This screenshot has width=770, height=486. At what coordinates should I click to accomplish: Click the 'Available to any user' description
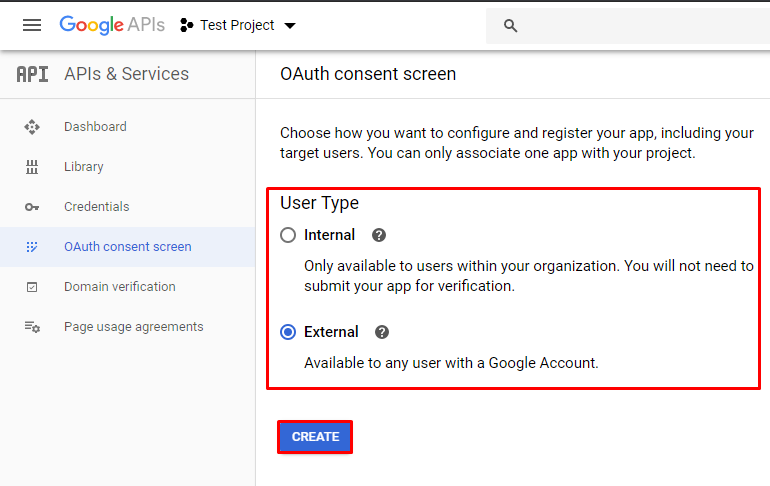(451, 363)
